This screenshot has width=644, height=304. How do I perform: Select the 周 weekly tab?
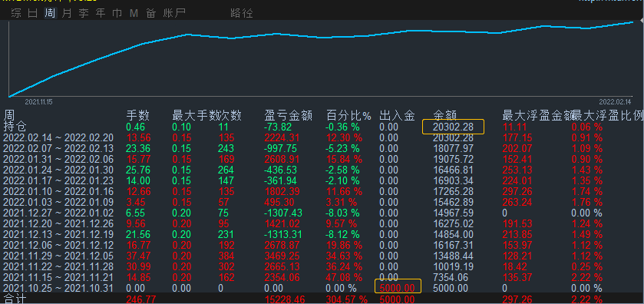tap(50, 13)
